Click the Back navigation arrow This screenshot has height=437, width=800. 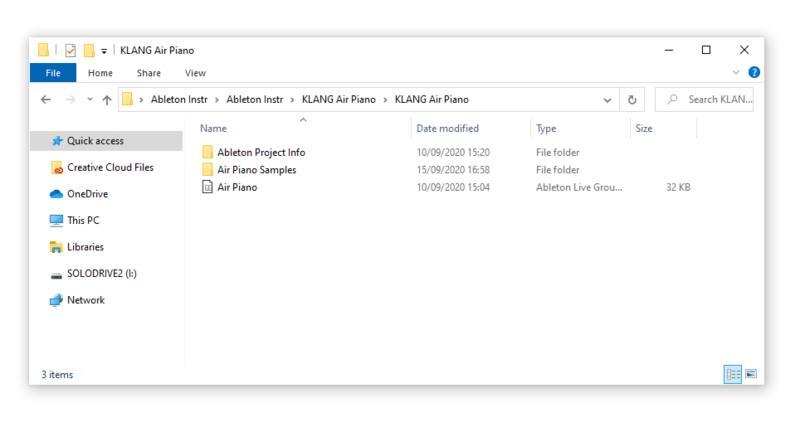(x=46, y=100)
